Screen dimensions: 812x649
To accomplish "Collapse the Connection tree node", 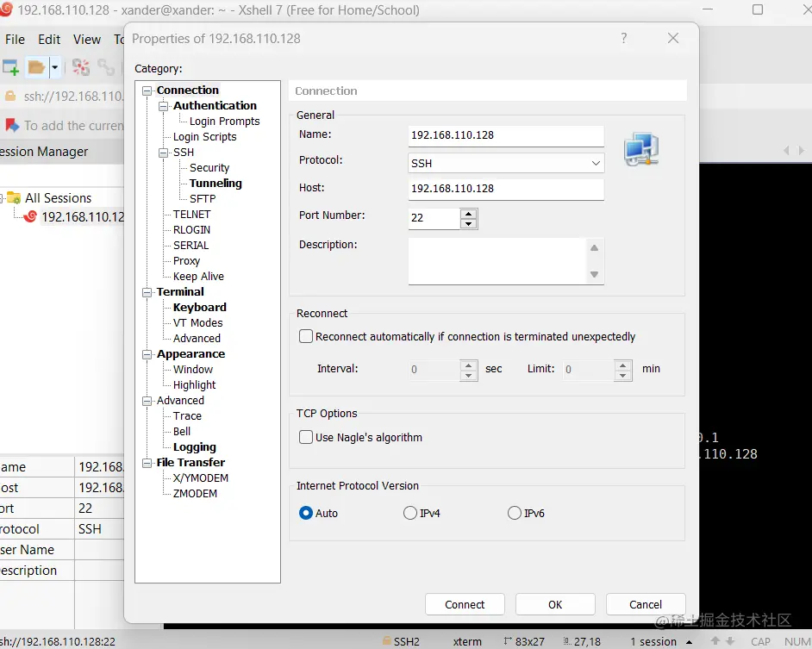I will click(147, 90).
